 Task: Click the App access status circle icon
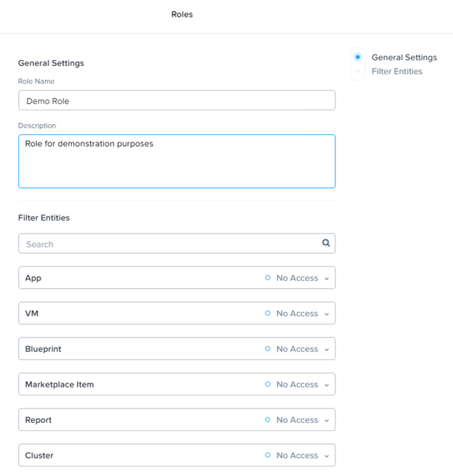(267, 278)
